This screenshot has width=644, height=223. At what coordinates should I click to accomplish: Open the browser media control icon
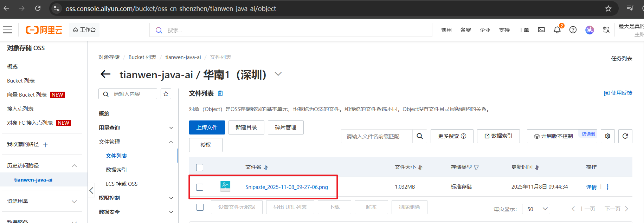630,8
